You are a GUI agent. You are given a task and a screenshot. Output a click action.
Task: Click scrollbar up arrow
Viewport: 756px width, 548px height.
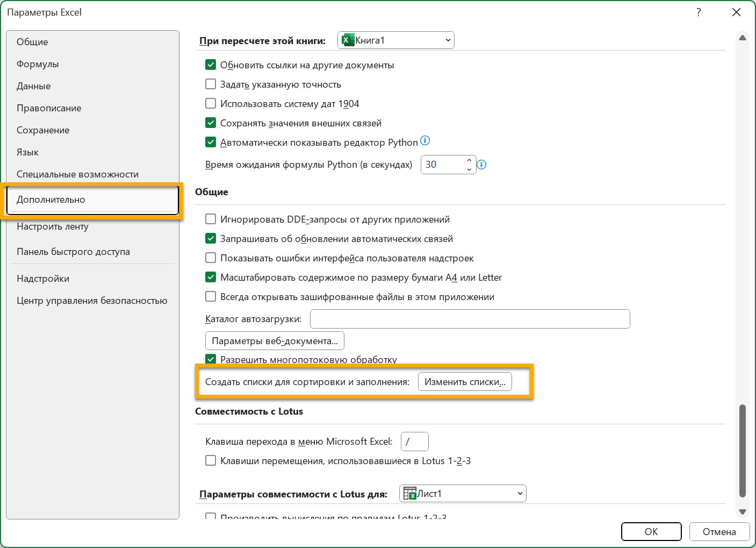743,38
